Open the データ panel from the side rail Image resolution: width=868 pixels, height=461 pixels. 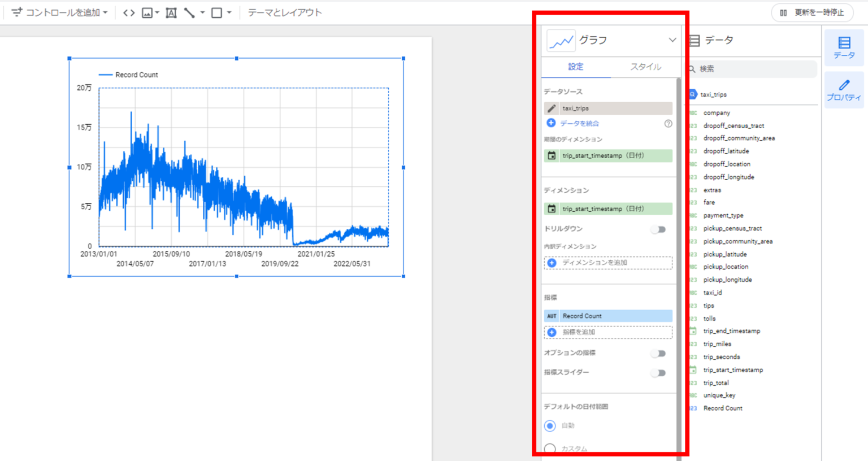844,47
